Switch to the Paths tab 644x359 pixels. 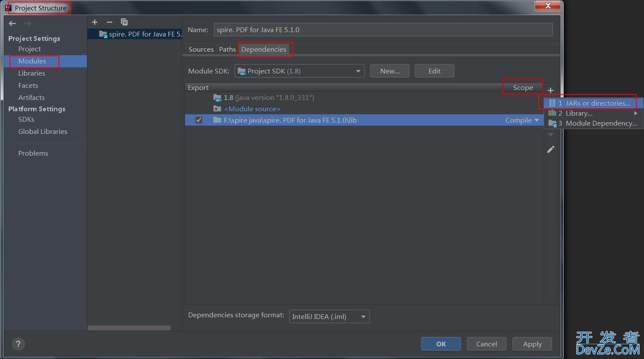click(x=227, y=49)
